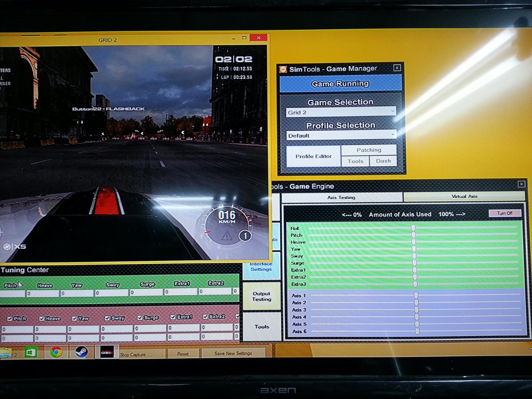This screenshot has width=532, height=399.
Task: Close the SimTools Game Manager window
Action: 397,68
